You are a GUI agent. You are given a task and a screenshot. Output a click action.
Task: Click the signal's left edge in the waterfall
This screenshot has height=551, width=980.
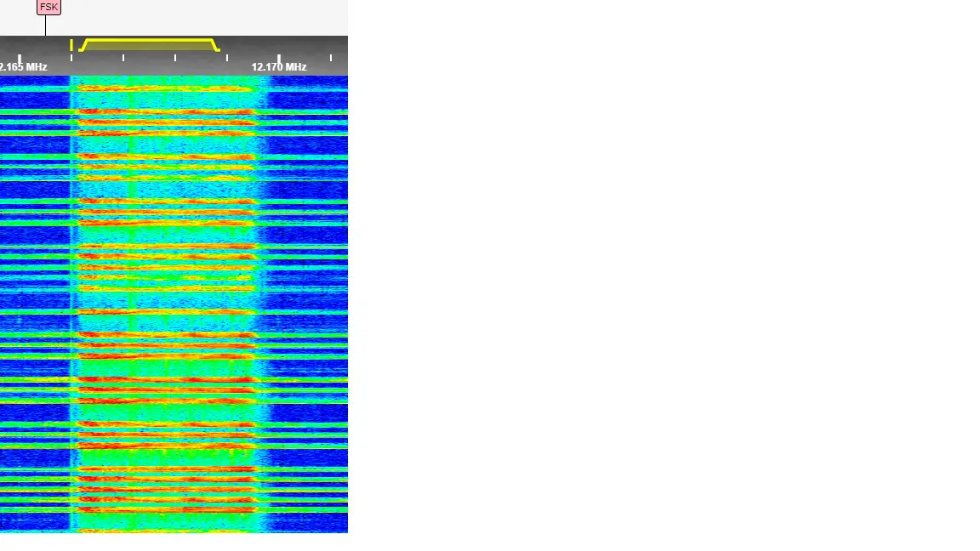73,298
